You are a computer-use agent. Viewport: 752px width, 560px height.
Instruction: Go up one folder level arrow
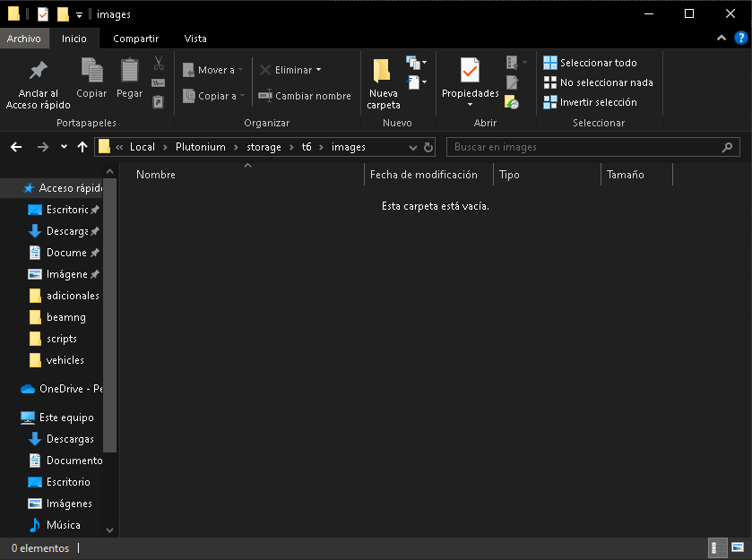click(82, 147)
